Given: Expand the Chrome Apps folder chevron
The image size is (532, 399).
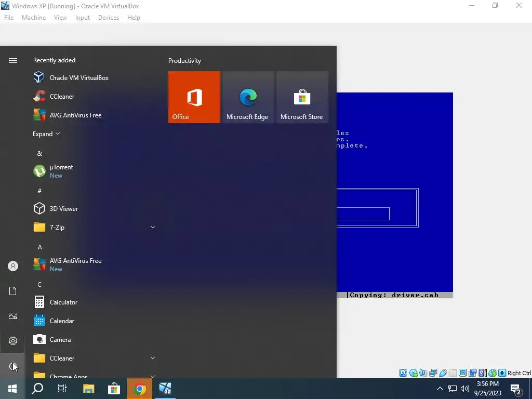Looking at the screenshot, I should click(153, 376).
